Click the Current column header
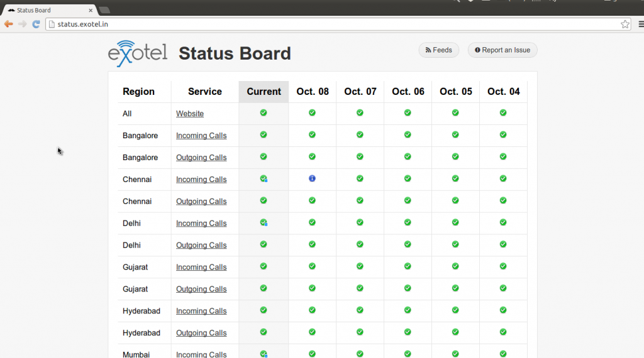 (264, 92)
